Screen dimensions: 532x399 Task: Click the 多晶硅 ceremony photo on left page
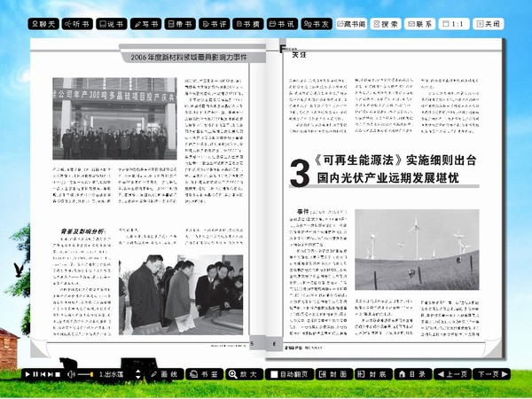coord(114,119)
